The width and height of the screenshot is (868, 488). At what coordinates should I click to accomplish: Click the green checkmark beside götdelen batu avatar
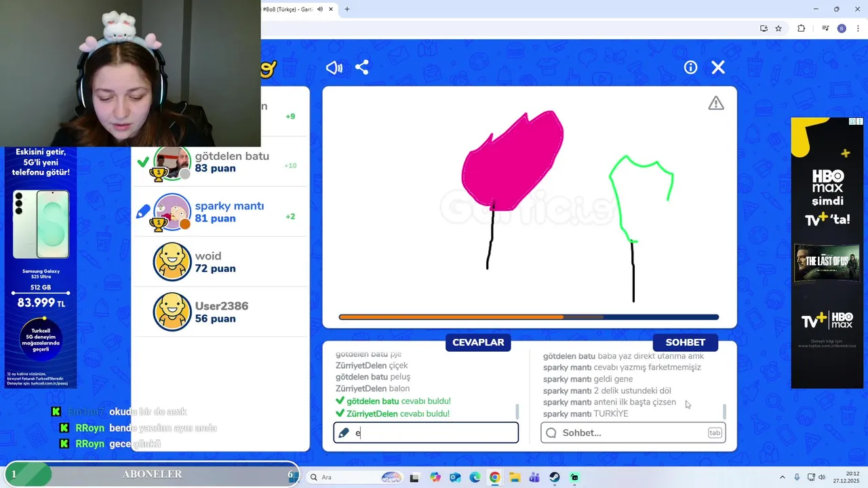point(143,162)
